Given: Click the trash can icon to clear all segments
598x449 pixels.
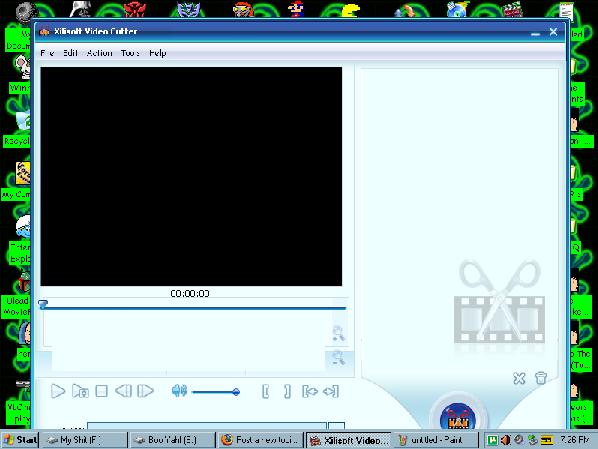Looking at the screenshot, I should pyautogui.click(x=541, y=378).
